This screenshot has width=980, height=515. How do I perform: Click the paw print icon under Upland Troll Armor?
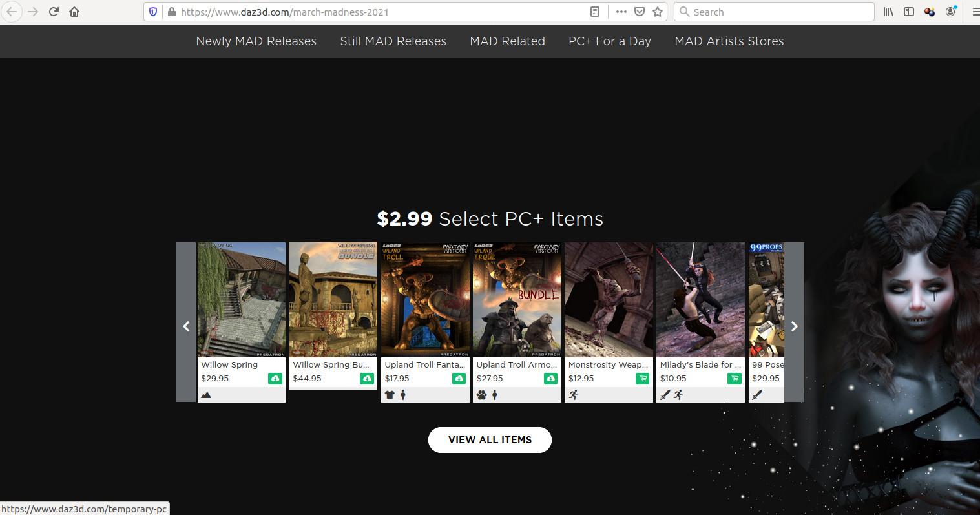pos(481,395)
